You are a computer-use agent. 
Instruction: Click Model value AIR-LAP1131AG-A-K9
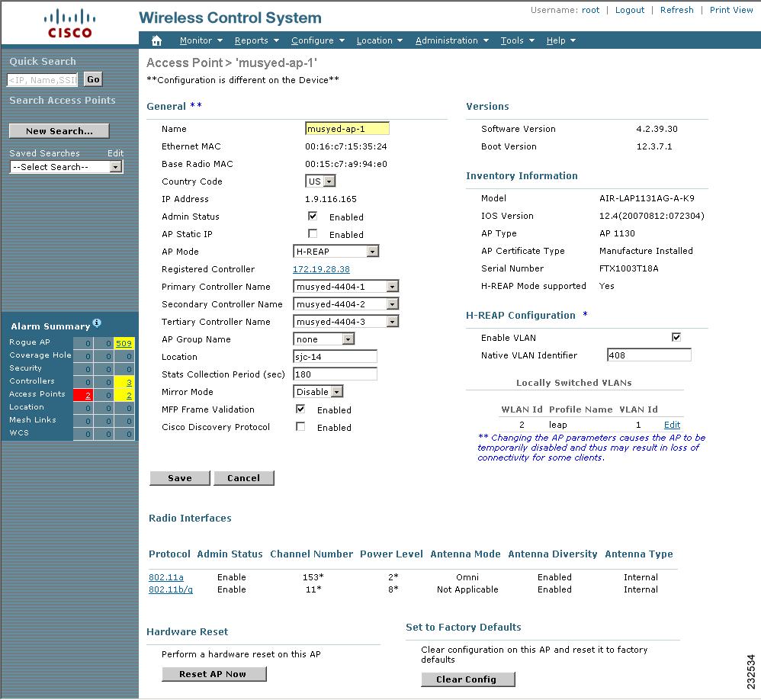647,198
